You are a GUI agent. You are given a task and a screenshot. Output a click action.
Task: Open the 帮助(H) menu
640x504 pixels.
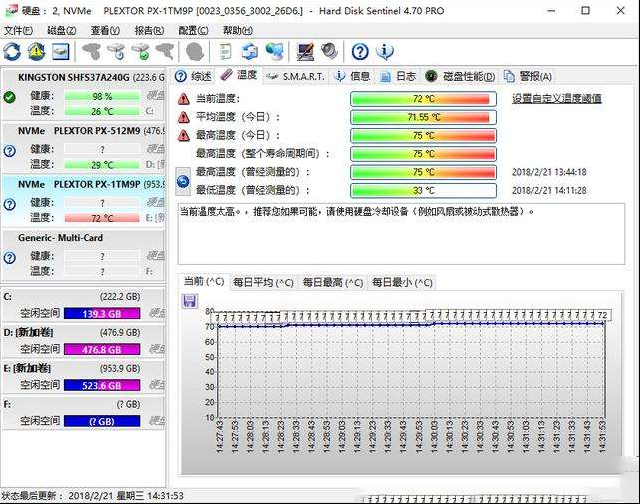click(x=238, y=30)
